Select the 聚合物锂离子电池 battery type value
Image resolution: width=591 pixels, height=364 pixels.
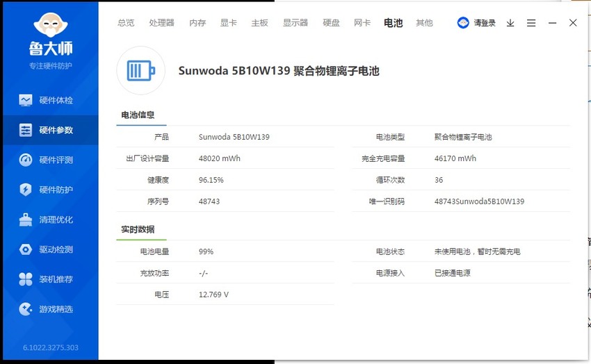[x=463, y=137]
